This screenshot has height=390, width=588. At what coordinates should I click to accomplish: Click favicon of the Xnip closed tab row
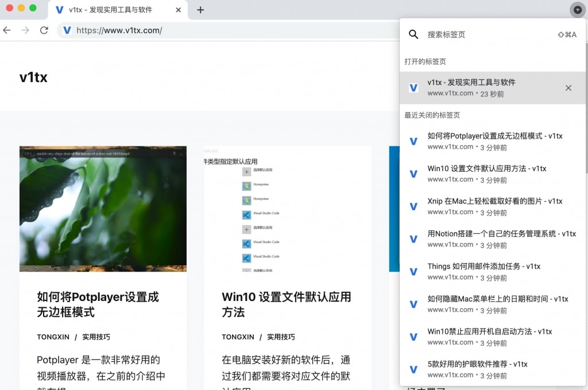tap(413, 207)
